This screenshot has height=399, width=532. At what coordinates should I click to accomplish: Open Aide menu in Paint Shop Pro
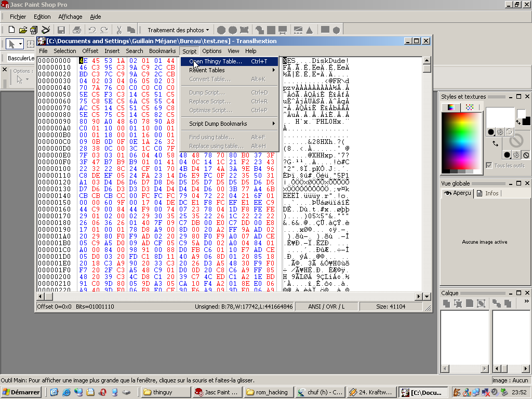point(96,17)
